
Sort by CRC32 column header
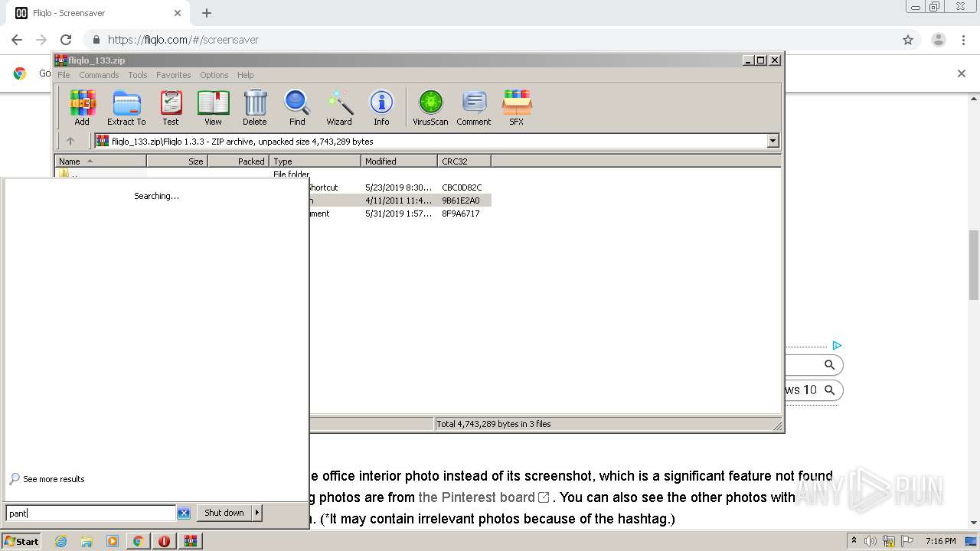pos(464,161)
